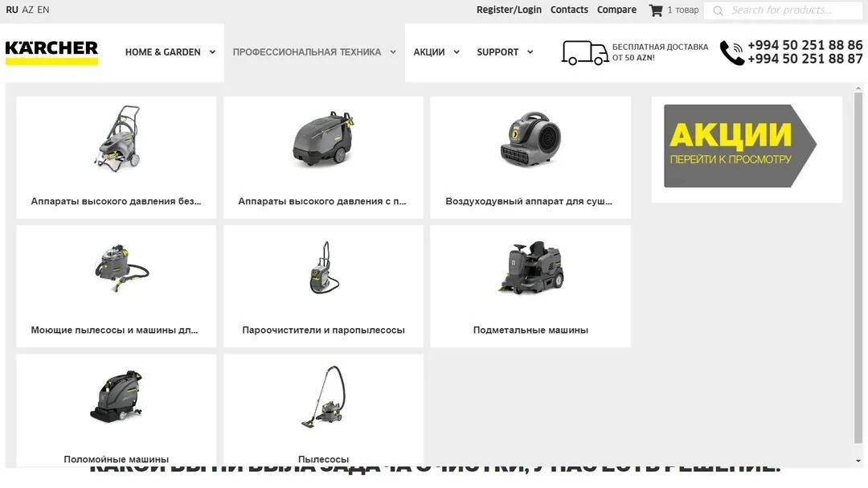This screenshot has width=868, height=488.
Task: Open the Contacts link
Action: 569,10
